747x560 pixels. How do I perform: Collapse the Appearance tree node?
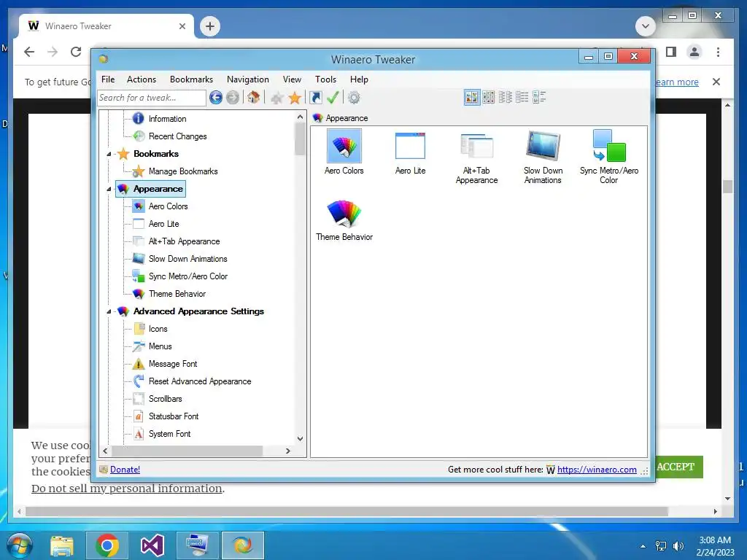109,189
